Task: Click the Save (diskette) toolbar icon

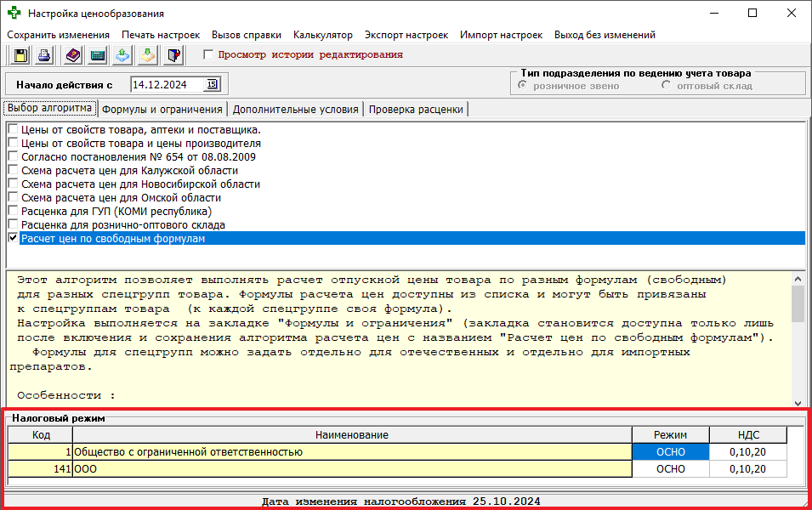Action: tap(19, 54)
